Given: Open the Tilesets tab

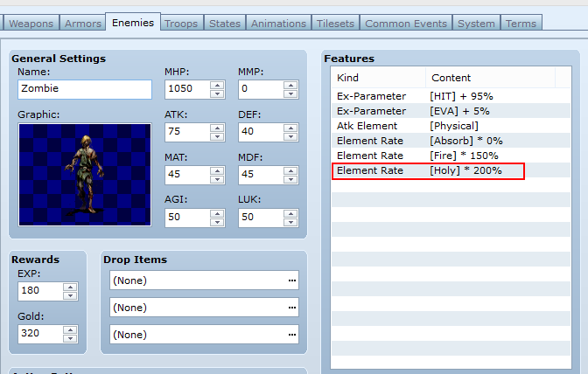Looking at the screenshot, I should pyautogui.click(x=335, y=23).
